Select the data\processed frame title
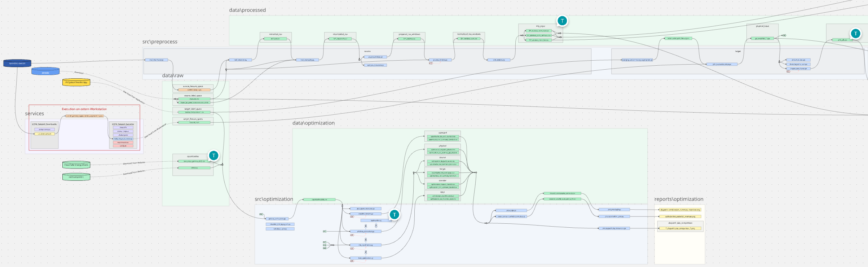The width and height of the screenshot is (868, 267). pos(247,10)
